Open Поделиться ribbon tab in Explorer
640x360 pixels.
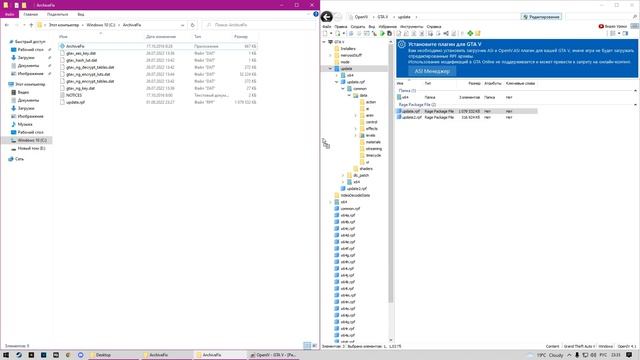pos(57,14)
